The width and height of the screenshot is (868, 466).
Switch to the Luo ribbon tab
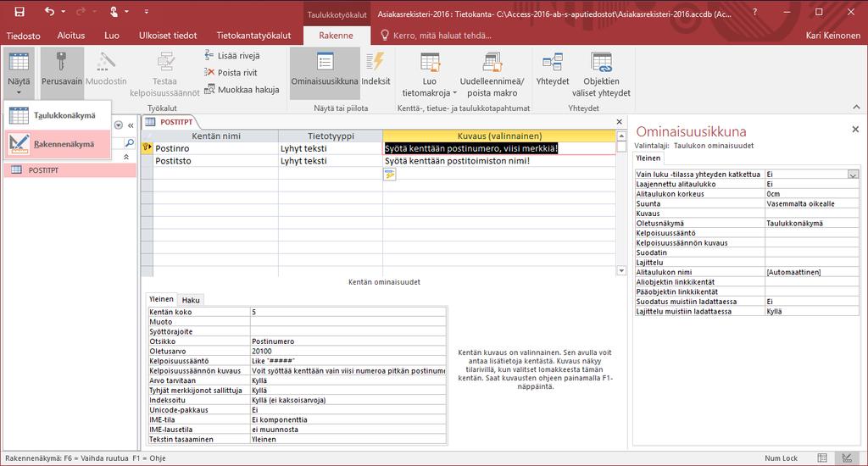(x=112, y=36)
